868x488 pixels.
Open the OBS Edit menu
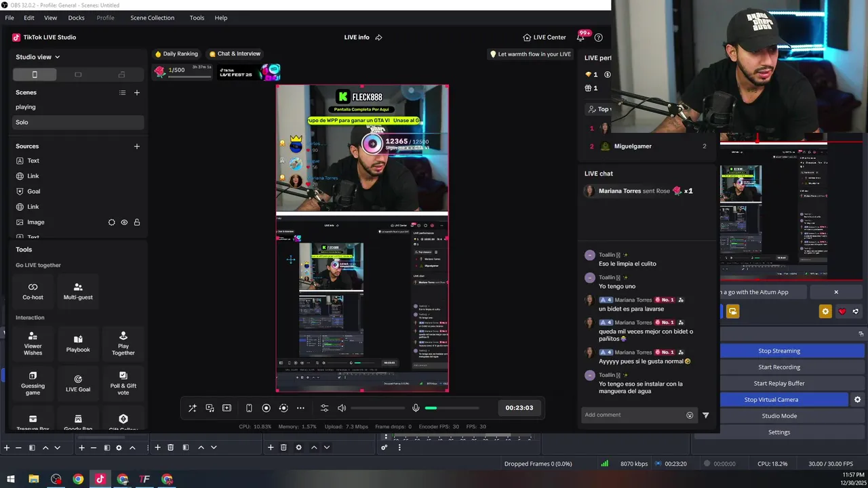click(29, 18)
